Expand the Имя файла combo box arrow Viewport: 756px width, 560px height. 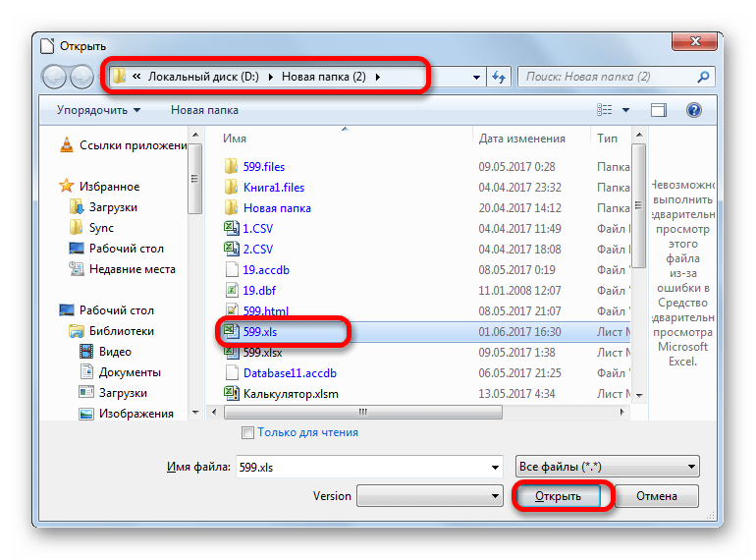pos(495,468)
